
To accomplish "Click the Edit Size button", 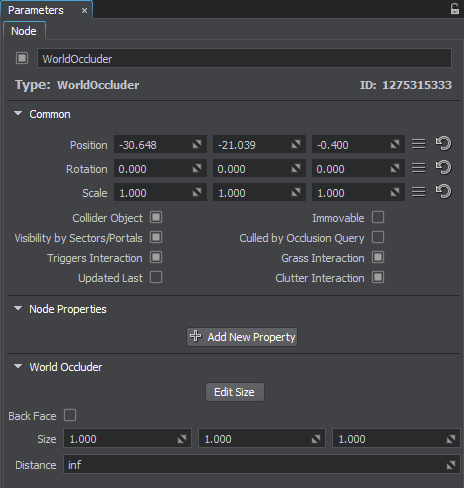I will click(x=235, y=392).
